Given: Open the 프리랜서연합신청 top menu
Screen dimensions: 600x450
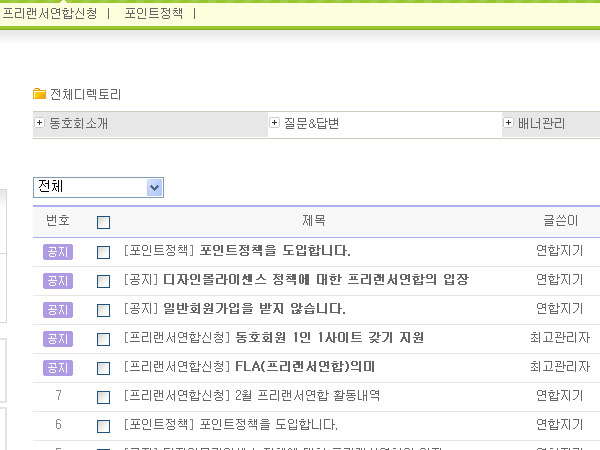Looking at the screenshot, I should click(50, 14).
